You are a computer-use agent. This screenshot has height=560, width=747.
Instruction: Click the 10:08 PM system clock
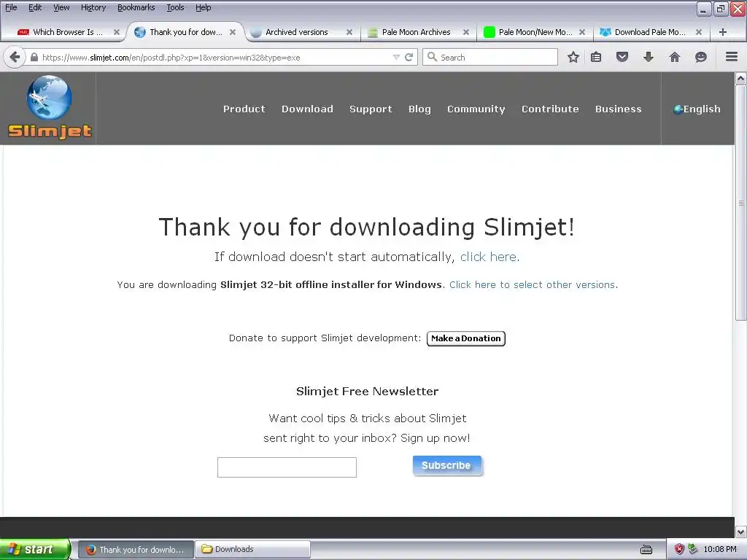click(x=720, y=549)
